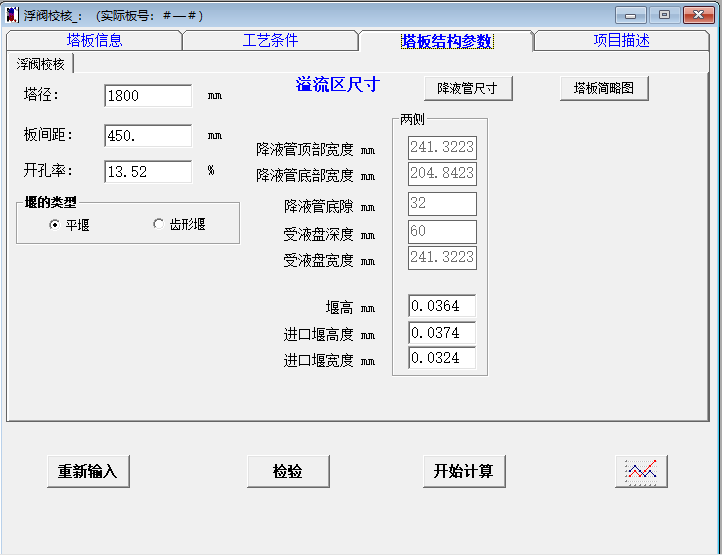Maximize the 浮阀校核 window

pos(664,15)
